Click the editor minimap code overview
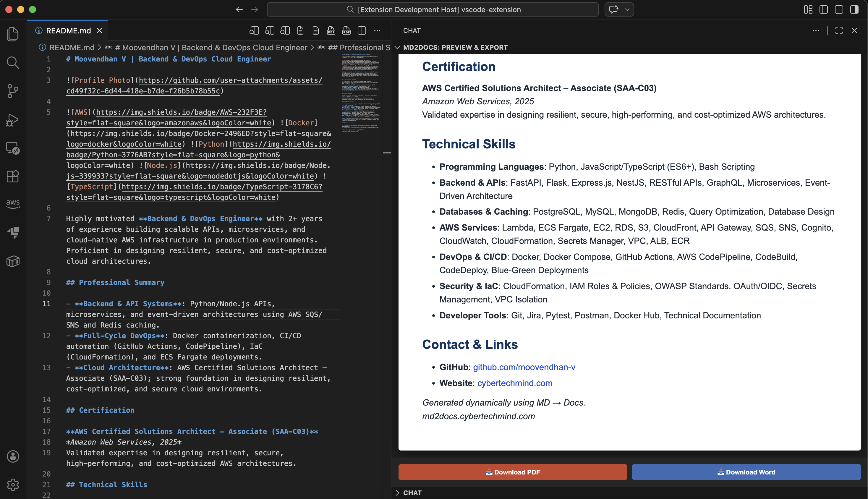 pos(361,93)
